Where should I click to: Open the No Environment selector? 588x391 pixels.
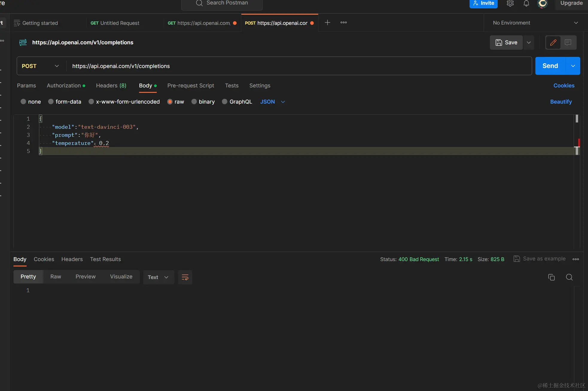click(535, 23)
